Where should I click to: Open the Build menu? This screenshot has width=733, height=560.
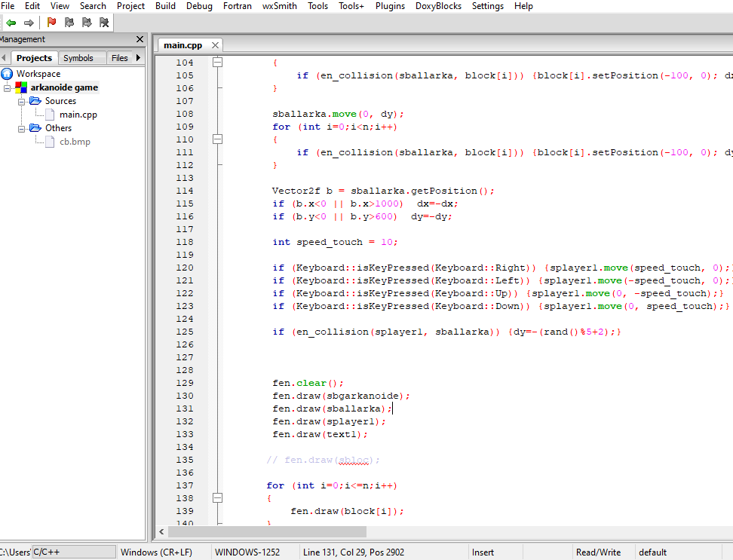point(165,6)
